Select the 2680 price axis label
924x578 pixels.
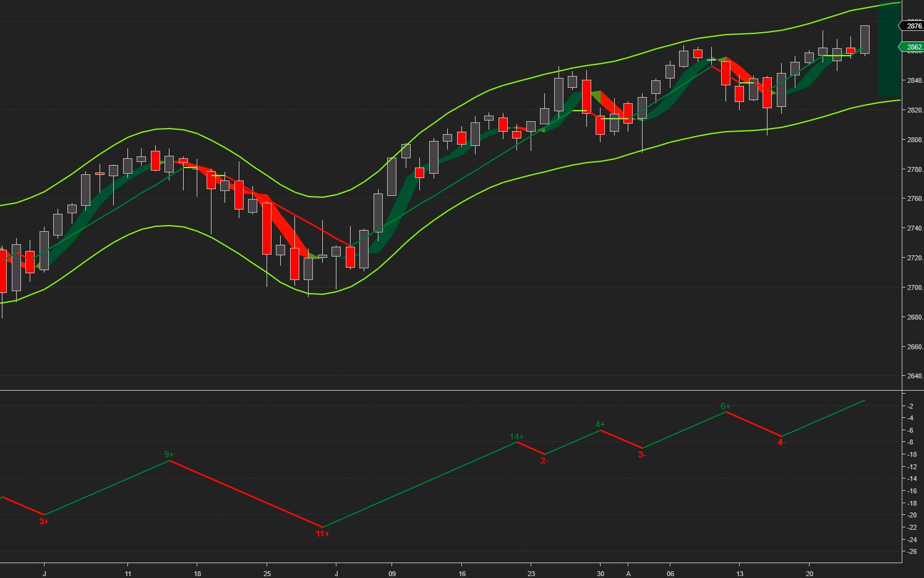click(915, 317)
